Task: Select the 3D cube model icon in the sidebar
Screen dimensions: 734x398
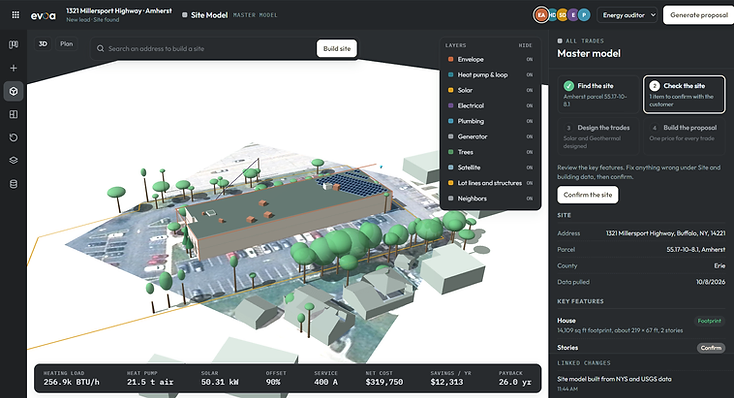Action: 14,91
